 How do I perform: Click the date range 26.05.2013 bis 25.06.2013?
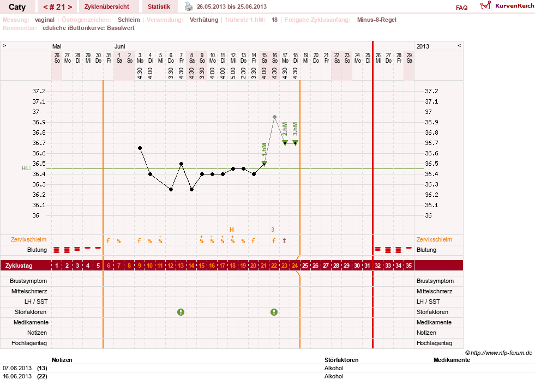coord(232,7)
